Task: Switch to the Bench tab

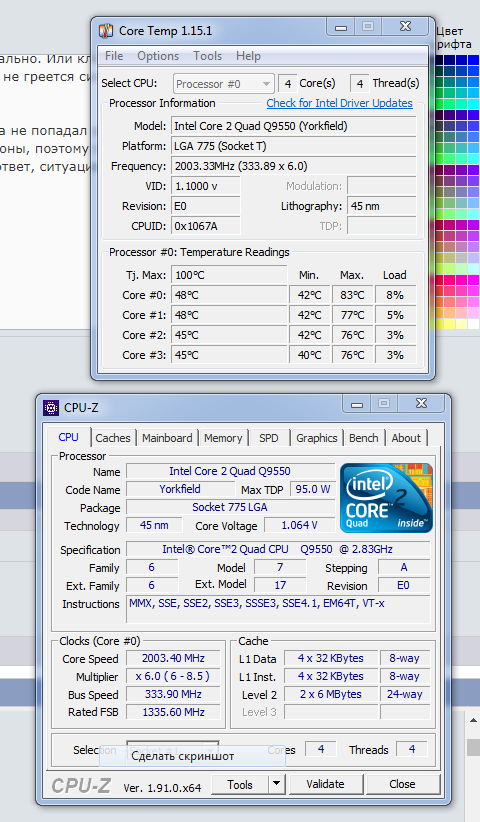Action: tap(364, 438)
